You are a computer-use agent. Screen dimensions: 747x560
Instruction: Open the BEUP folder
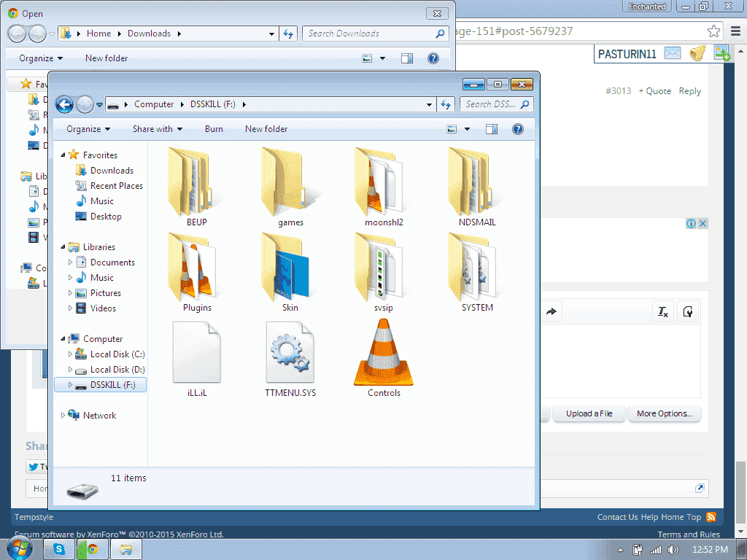tap(196, 187)
